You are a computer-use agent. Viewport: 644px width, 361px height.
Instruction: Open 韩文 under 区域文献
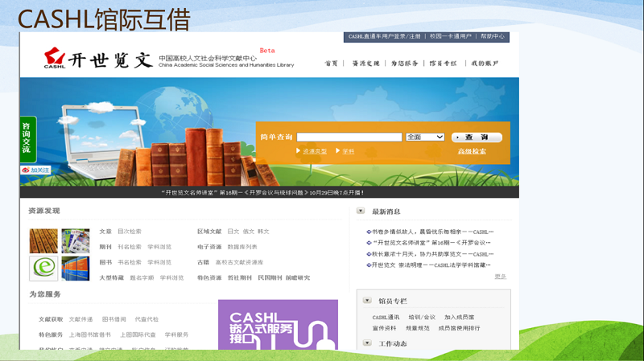click(263, 232)
